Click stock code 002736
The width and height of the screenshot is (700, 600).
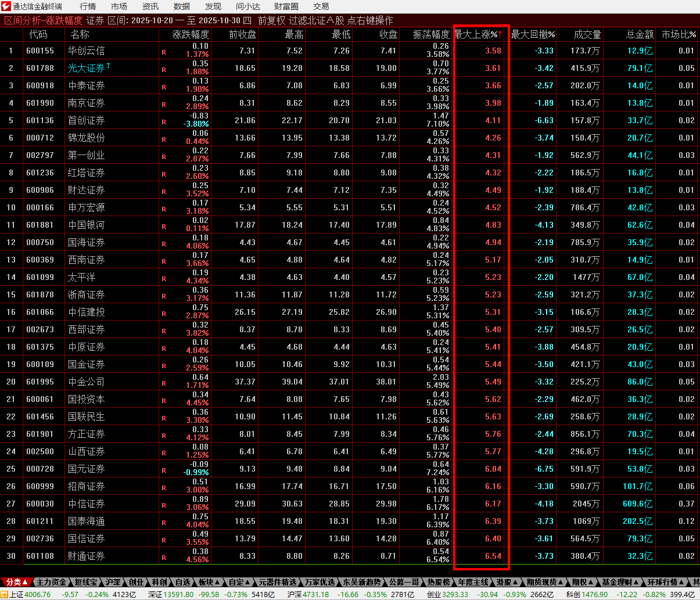tap(40, 538)
